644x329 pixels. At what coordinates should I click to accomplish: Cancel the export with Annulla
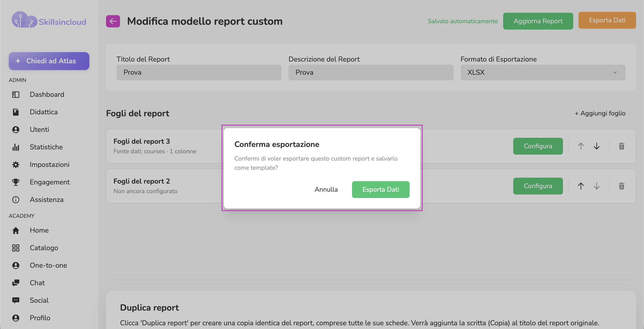[326, 189]
